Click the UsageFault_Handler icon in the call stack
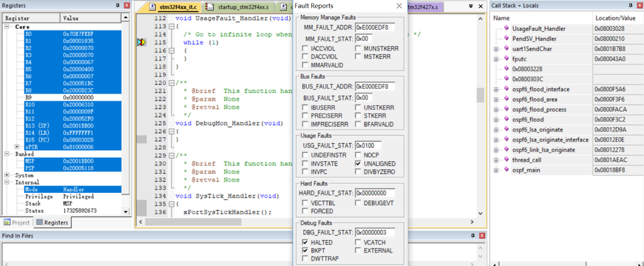The width and height of the screenshot is (644, 266). pos(507,29)
